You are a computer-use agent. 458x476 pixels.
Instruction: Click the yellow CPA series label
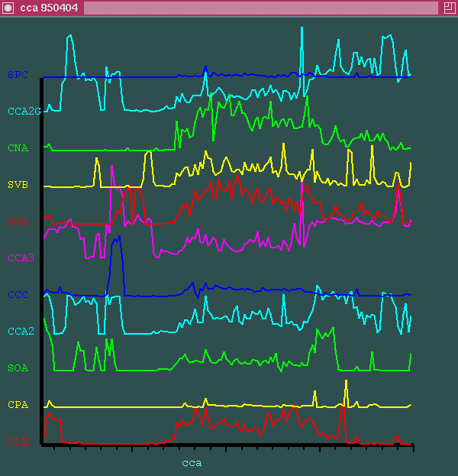(18, 405)
